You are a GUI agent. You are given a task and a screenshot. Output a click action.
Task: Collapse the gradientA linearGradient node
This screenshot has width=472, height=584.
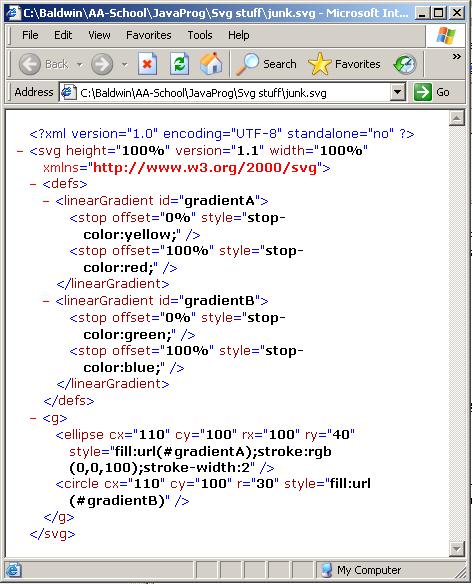pos(46,201)
